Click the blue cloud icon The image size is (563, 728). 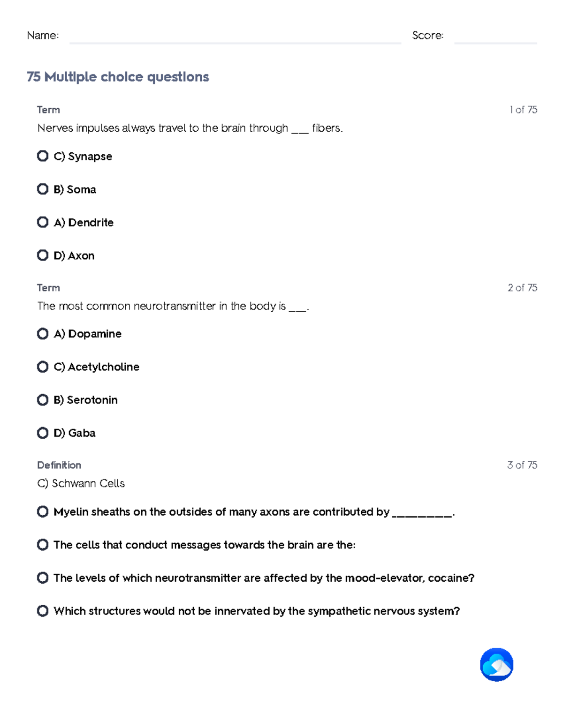point(496,664)
